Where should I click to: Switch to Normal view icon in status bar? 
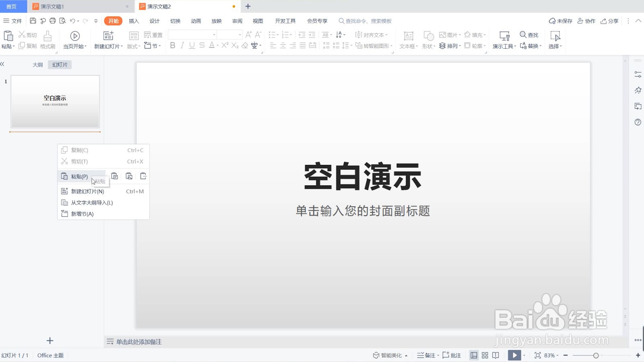click(474, 355)
